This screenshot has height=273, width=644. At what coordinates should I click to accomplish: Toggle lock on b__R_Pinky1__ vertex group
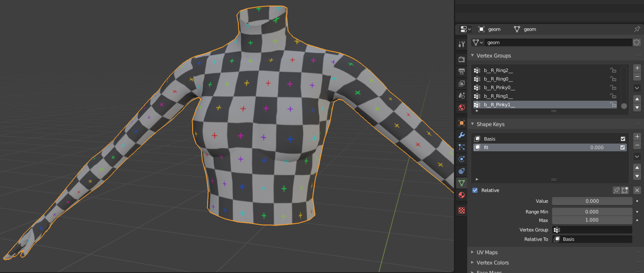[613, 105]
